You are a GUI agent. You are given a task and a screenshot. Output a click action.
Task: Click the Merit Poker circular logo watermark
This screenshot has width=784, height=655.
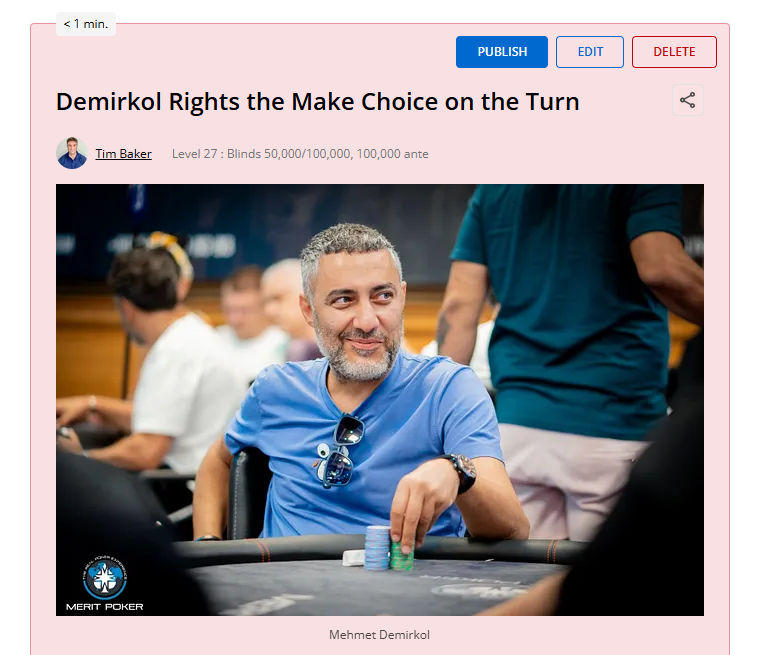pos(104,577)
